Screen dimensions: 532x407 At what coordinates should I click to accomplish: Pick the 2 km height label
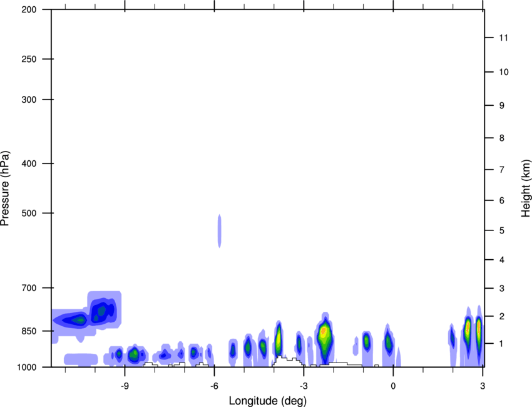pyautogui.click(x=501, y=316)
